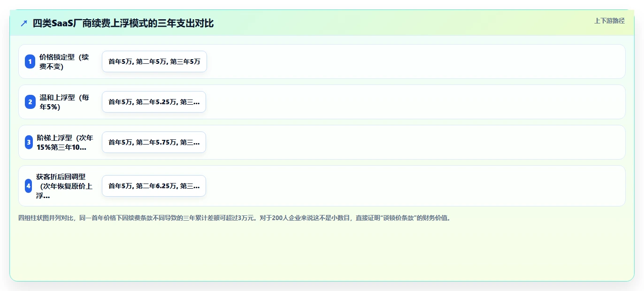Click the 温和上浮型（每年5%）label
This screenshot has height=291, width=644.
point(65,102)
